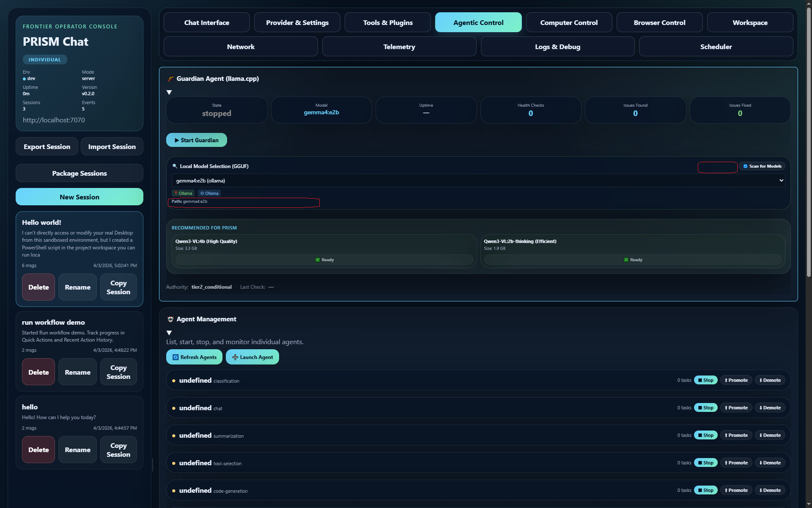Image resolution: width=812 pixels, height=508 pixels.
Task: Click Launch Agent button
Action: pyautogui.click(x=252, y=357)
